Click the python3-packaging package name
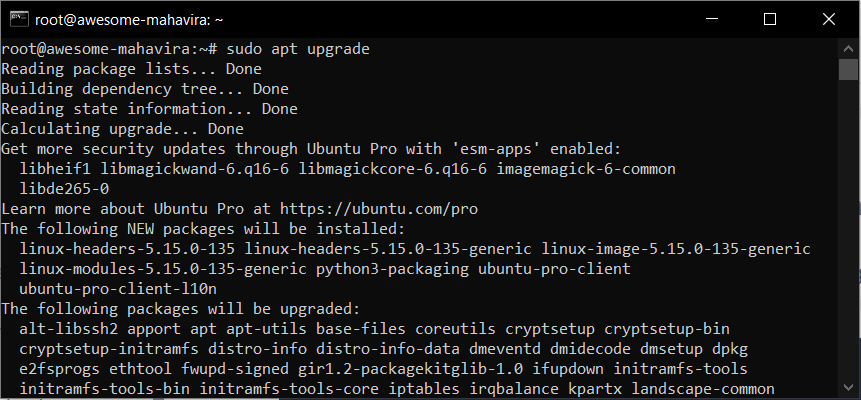This screenshot has width=861, height=400. (392, 269)
